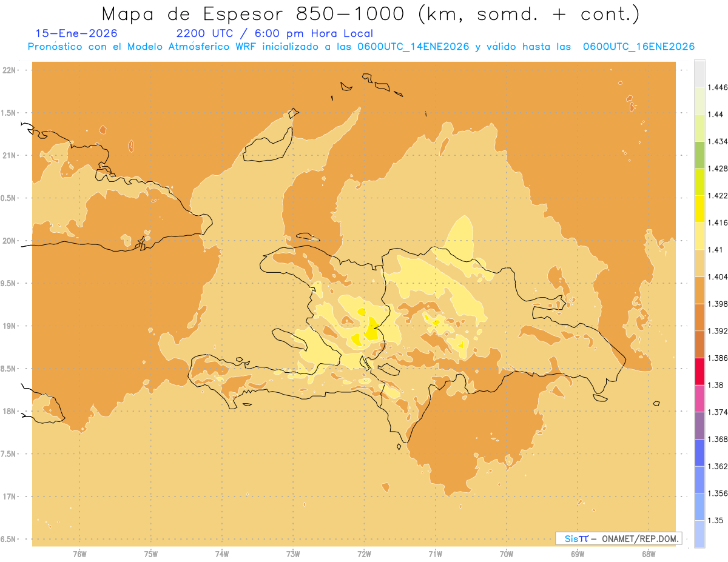Select the red segment of the color scale
Viewport: 728px width, 562px height.
699,372
